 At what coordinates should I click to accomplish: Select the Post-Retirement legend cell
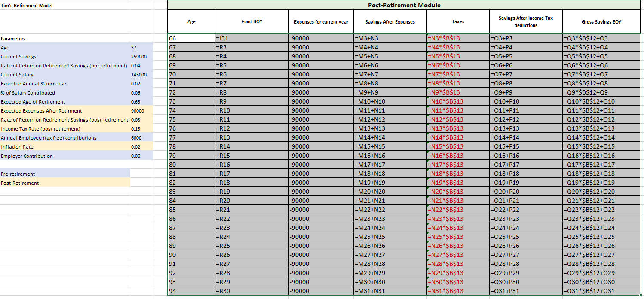[65, 183]
